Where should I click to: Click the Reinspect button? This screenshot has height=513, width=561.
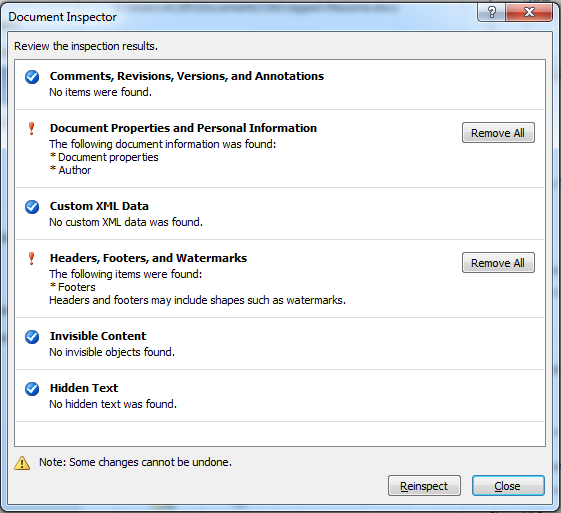coord(424,486)
